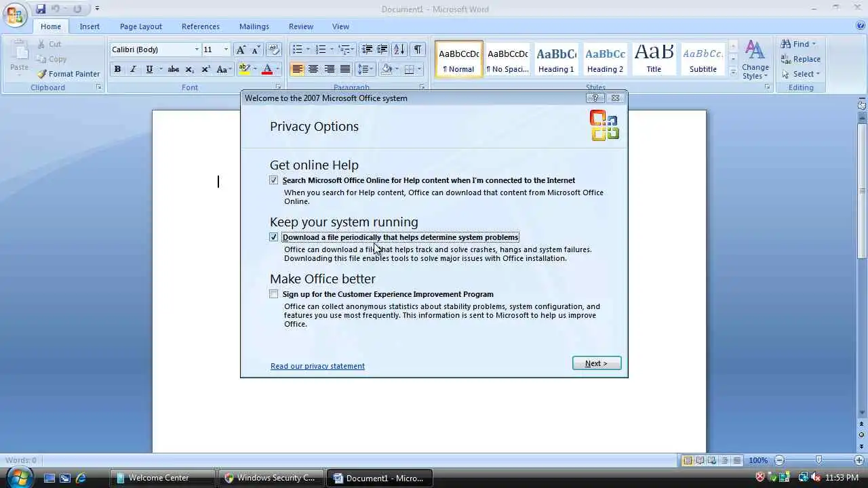Switch to Full Screen Reading view
Viewport: 868px width, 488px height.
[x=700, y=460]
